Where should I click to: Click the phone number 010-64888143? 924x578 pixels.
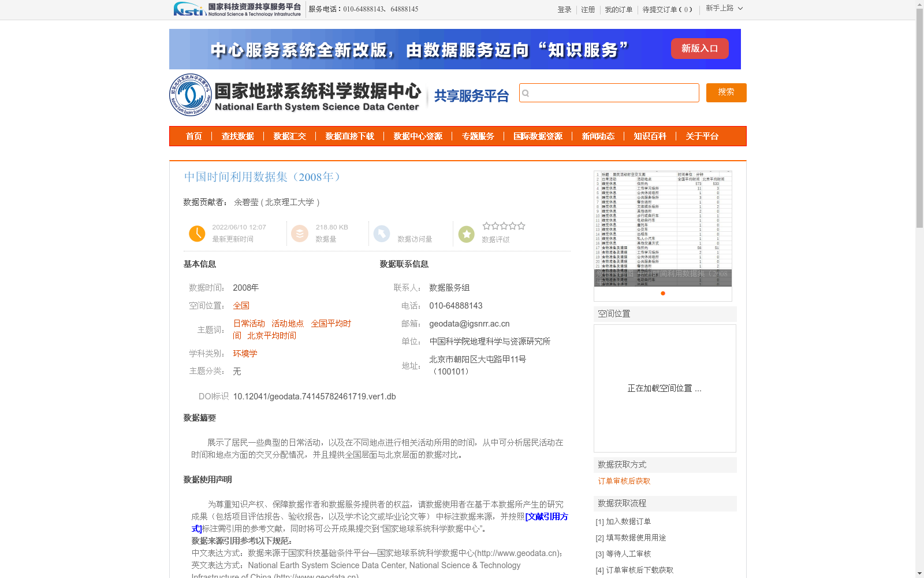(456, 306)
